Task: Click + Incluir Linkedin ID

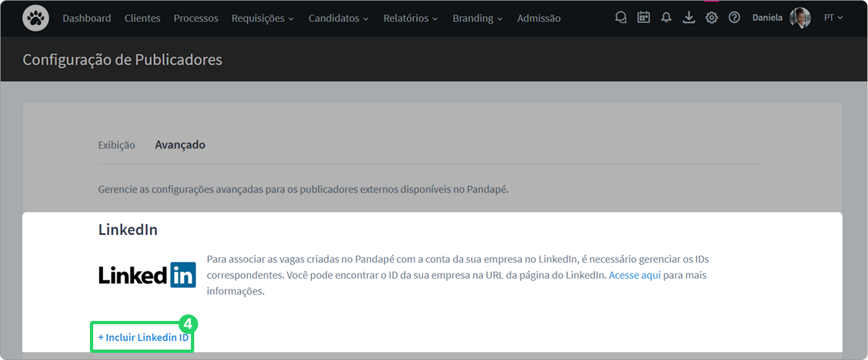Action: 143,337
